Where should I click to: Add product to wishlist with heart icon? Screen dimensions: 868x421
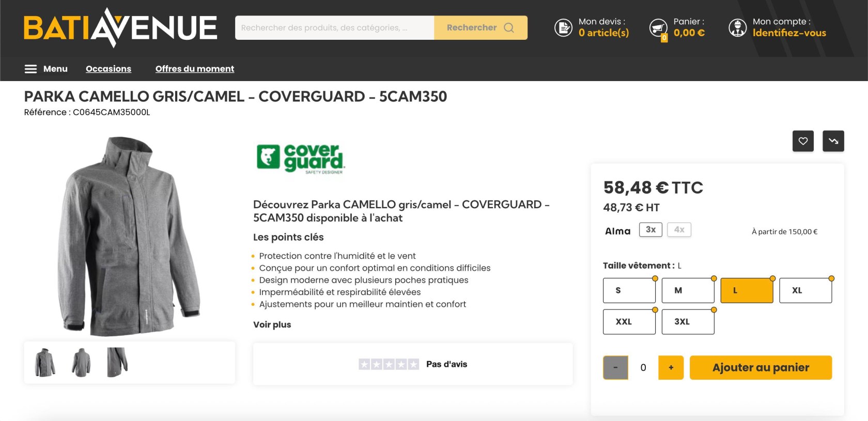tap(803, 141)
